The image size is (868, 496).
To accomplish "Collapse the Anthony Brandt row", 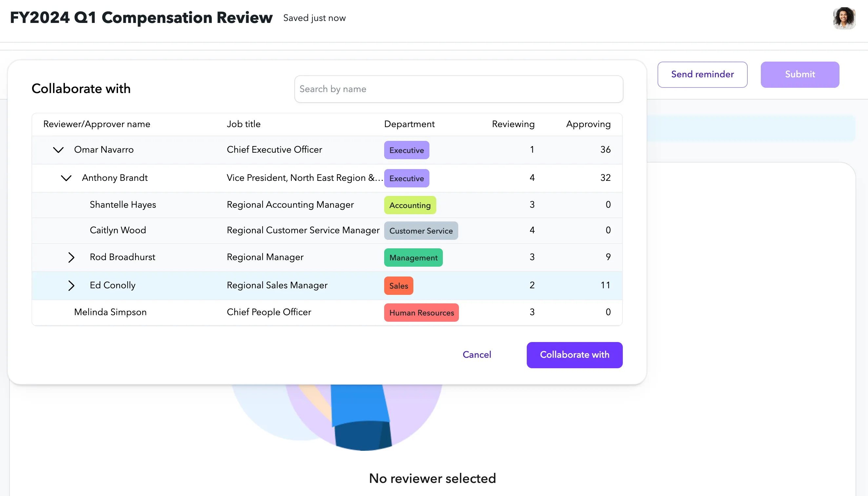I will coord(66,178).
